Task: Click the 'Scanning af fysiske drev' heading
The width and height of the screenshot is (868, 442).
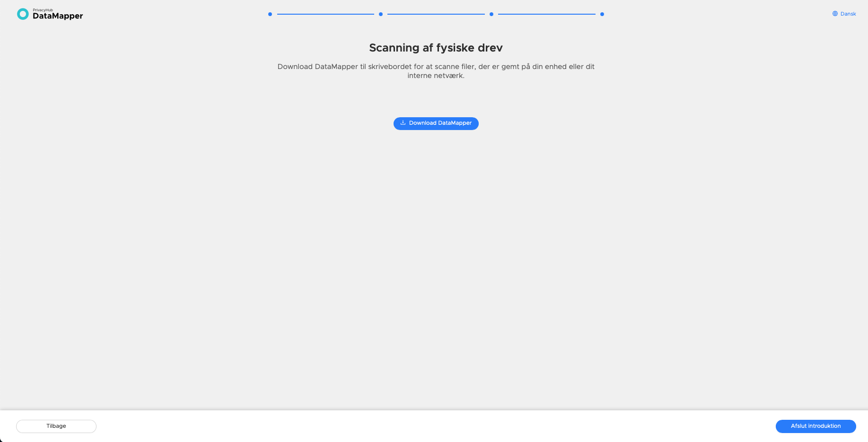Action: click(x=436, y=48)
